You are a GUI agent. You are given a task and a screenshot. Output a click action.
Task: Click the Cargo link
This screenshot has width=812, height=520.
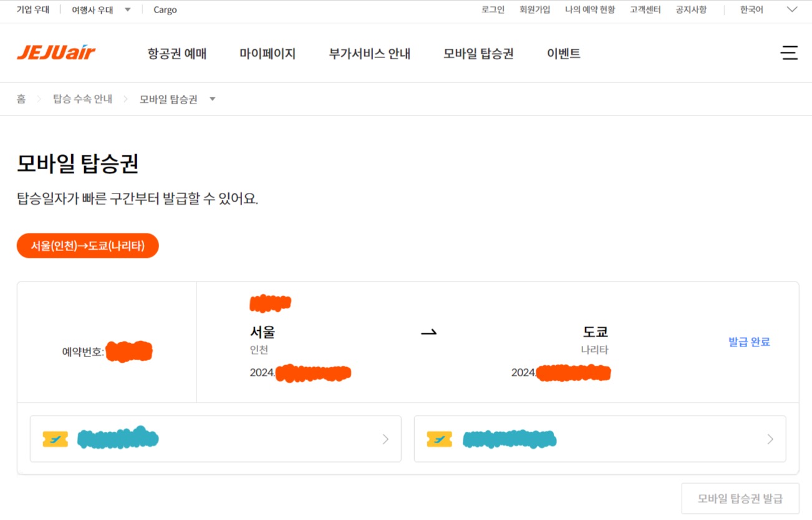[x=165, y=10]
